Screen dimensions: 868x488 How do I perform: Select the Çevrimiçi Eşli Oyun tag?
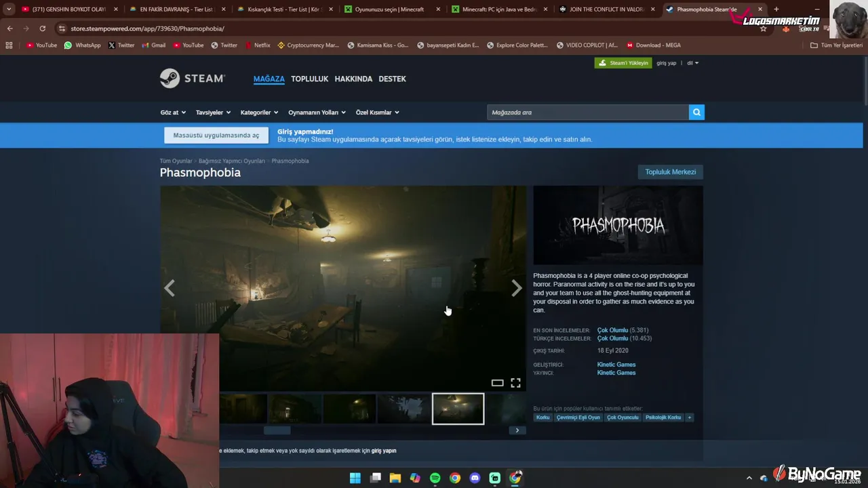[x=578, y=418]
